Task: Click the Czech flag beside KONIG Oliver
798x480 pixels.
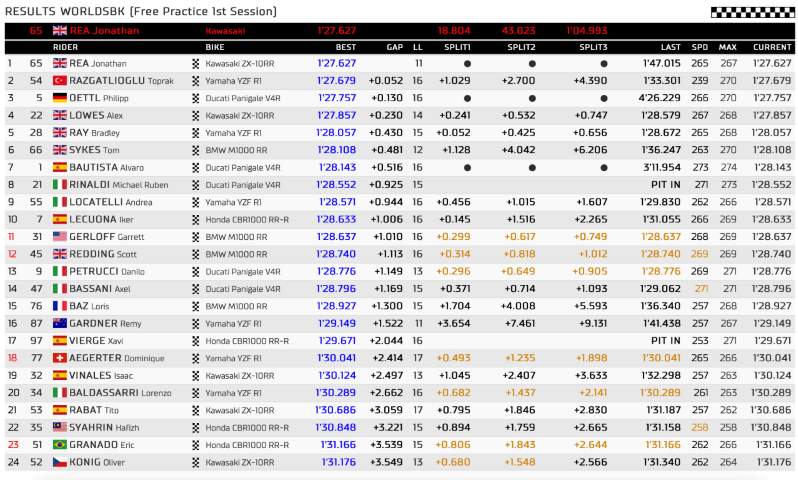Action: 60,462
